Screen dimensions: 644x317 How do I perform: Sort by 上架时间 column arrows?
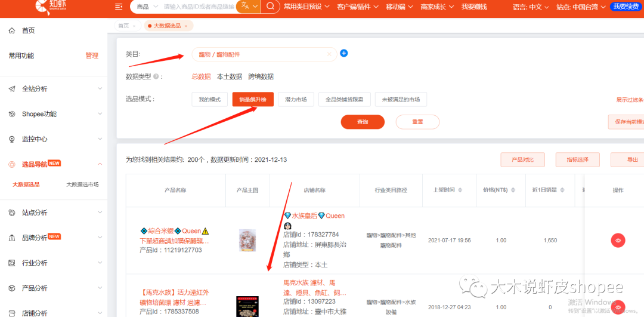(460, 190)
